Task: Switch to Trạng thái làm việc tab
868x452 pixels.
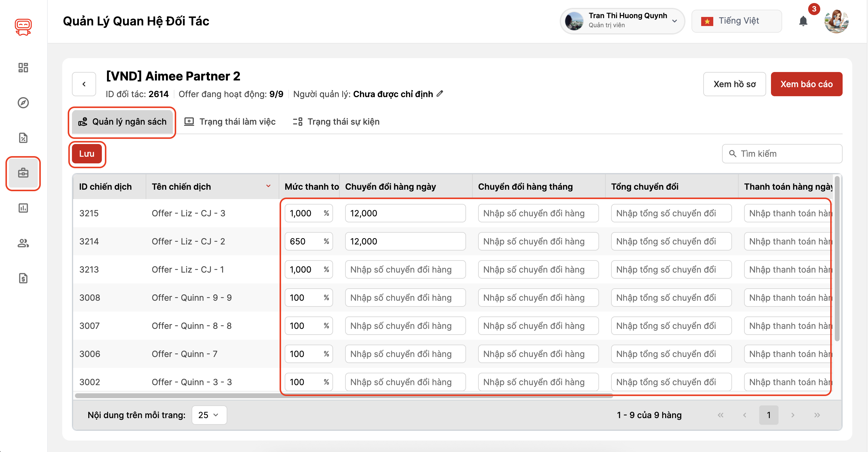Action: pyautogui.click(x=230, y=121)
